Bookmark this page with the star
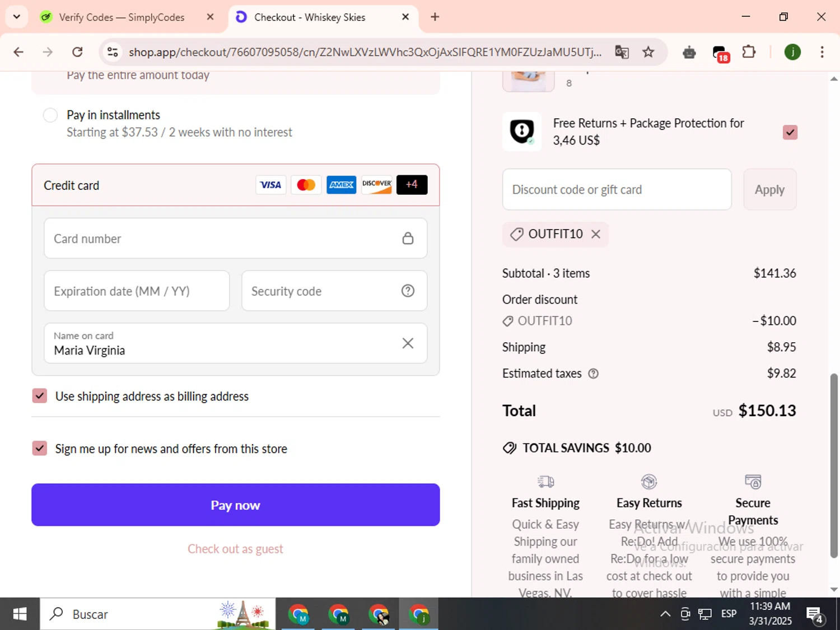840x630 pixels. 648,52
